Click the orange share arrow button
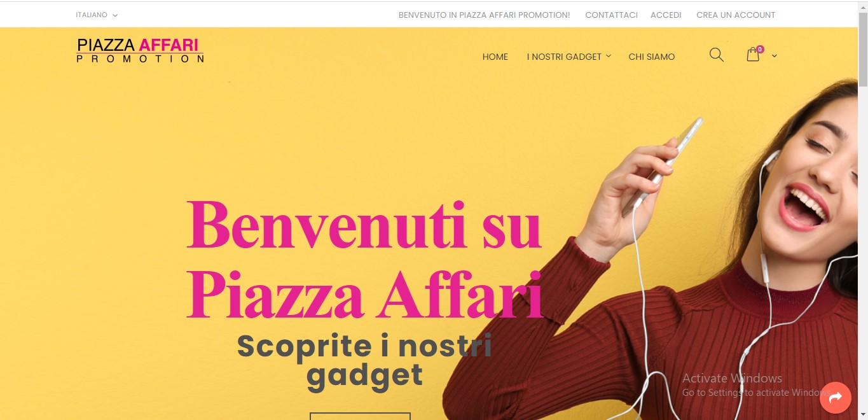The height and width of the screenshot is (420, 868). tap(836, 398)
